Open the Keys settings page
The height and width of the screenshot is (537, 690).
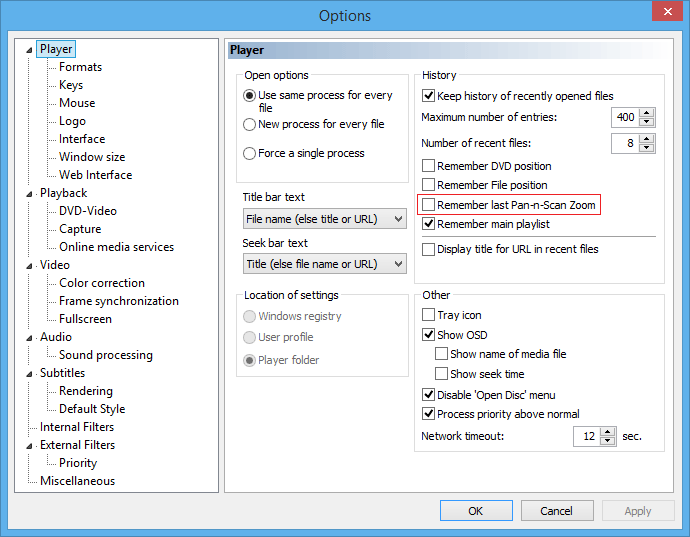pos(71,85)
